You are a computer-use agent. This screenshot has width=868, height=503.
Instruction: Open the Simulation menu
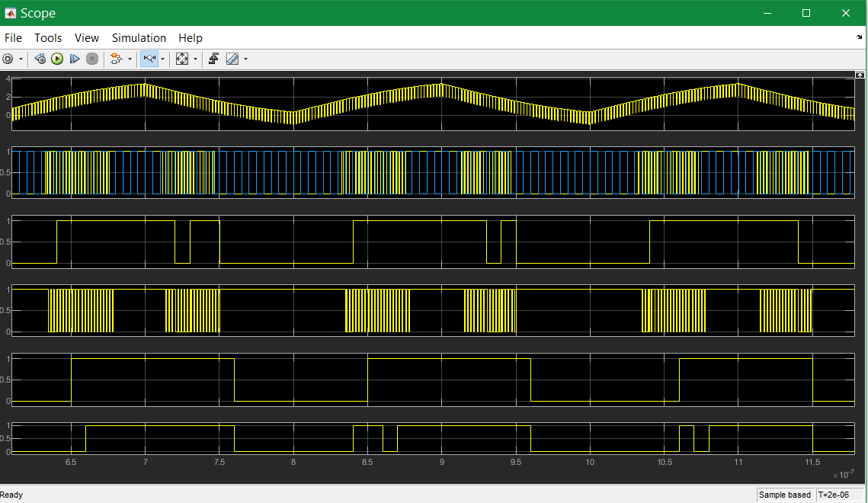[139, 38]
